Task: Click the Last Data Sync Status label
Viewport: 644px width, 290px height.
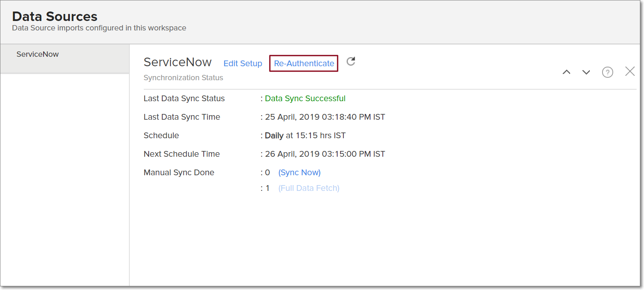Action: (x=184, y=98)
